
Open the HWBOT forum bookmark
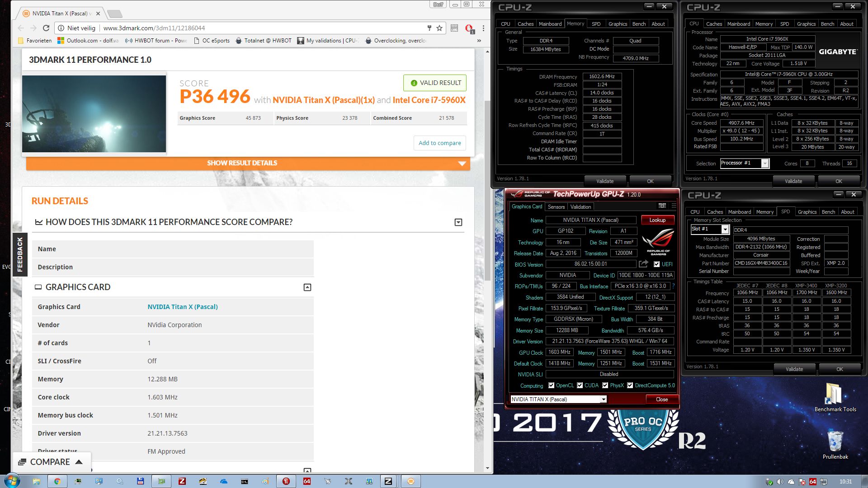click(156, 41)
